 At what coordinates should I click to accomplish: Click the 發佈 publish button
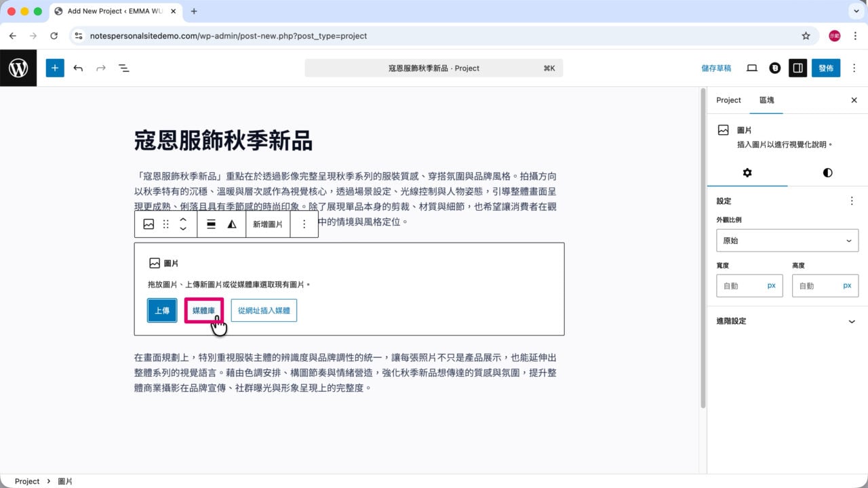click(826, 68)
